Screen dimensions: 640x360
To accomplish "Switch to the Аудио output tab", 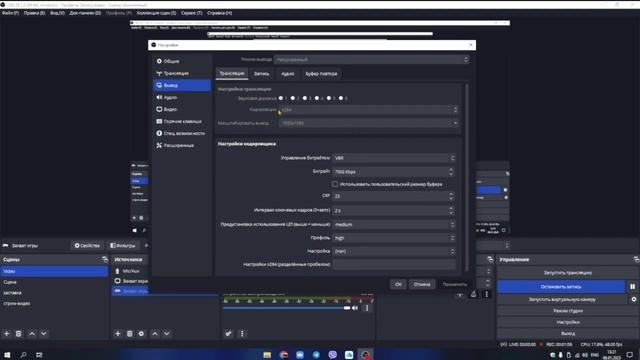I will [288, 74].
